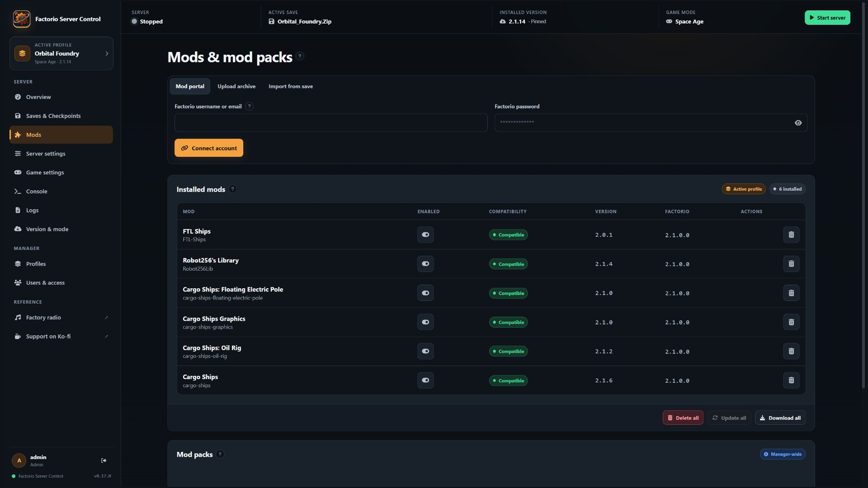Screen dimensions: 868x488
Task: Click the Download all button
Action: tap(780, 418)
